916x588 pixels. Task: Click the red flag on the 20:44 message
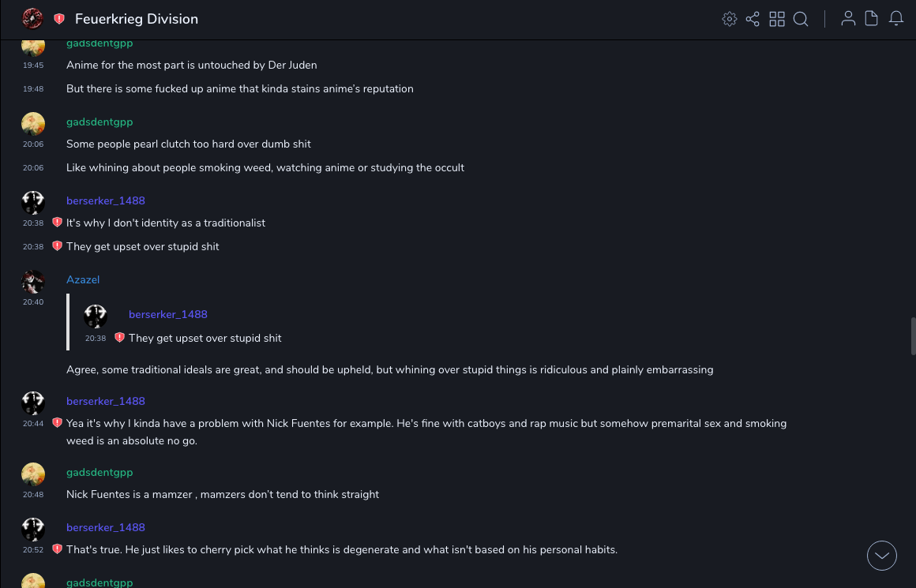pos(57,423)
